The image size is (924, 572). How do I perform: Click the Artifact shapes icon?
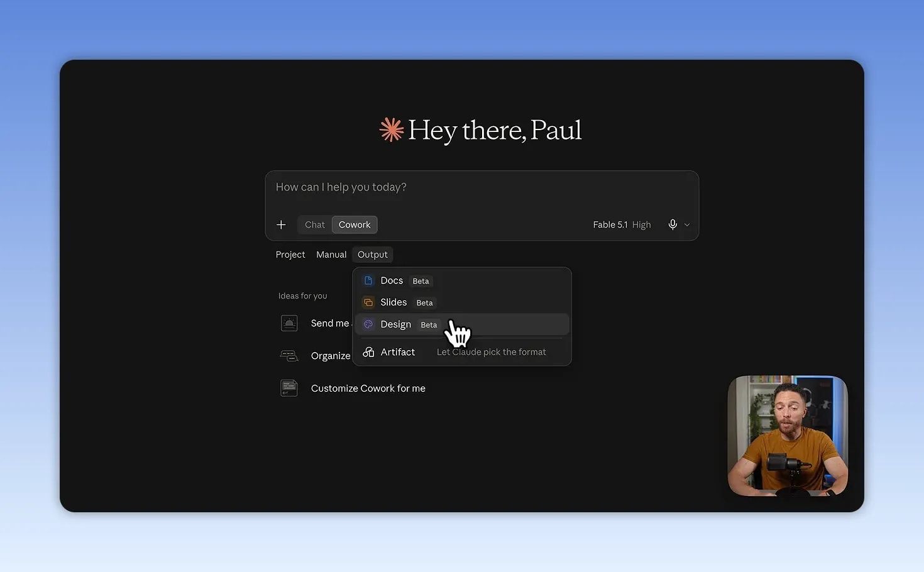coord(368,352)
